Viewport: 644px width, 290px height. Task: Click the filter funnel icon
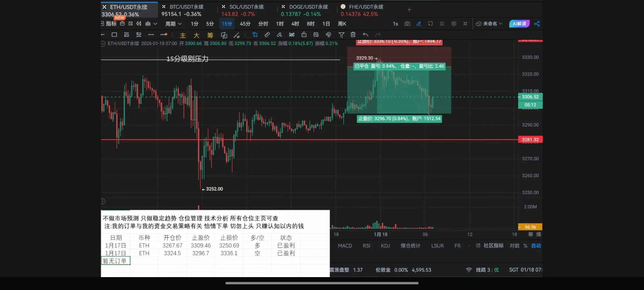(x=341, y=35)
